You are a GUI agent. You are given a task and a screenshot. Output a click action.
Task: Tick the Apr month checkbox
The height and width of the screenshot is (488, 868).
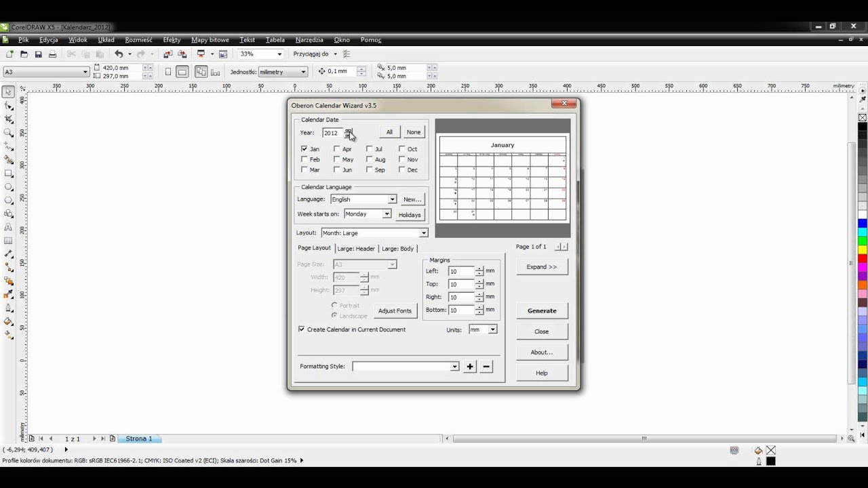pos(336,148)
